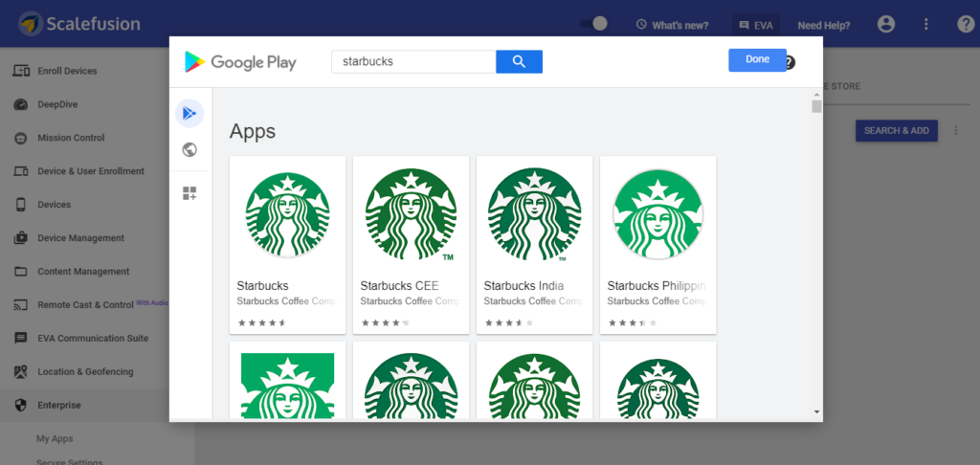
Task: Click the 'Apps' section heading
Action: 253,132
